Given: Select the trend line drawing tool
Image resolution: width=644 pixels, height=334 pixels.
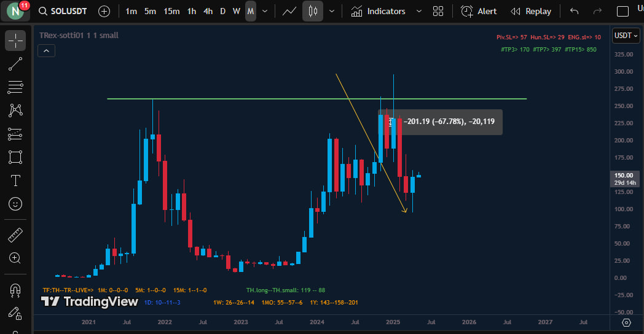Looking at the screenshot, I should [15, 64].
